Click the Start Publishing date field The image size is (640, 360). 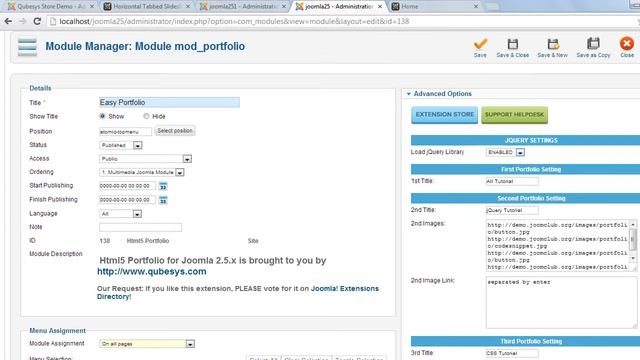coord(127,186)
